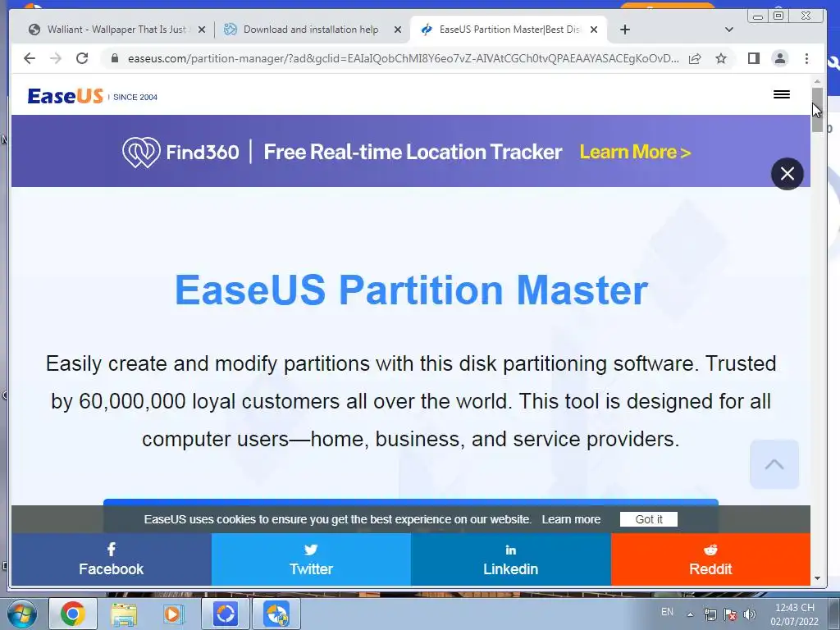The image size is (840, 630).
Task: Open the media player taskbar icon
Action: click(173, 614)
